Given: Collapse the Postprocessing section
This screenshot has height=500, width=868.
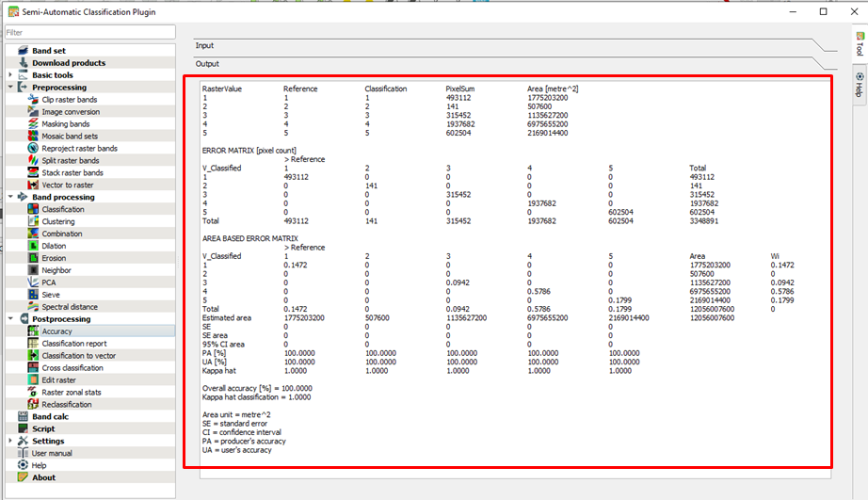Looking at the screenshot, I should (10, 319).
